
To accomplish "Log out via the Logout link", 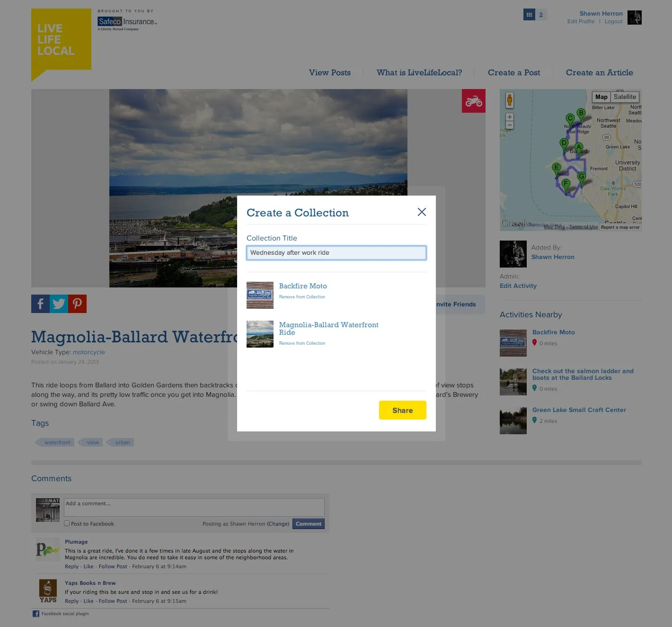I will (614, 21).
